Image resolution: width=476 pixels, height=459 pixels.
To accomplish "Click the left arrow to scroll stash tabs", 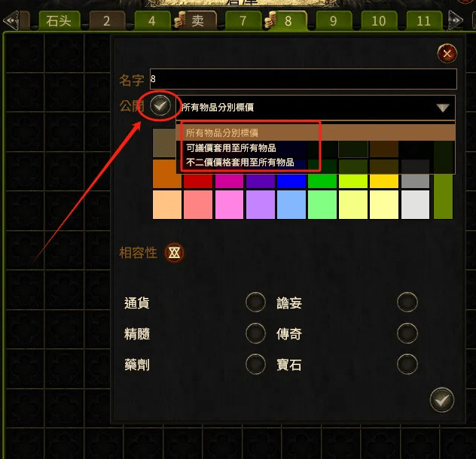I will coord(11,20).
